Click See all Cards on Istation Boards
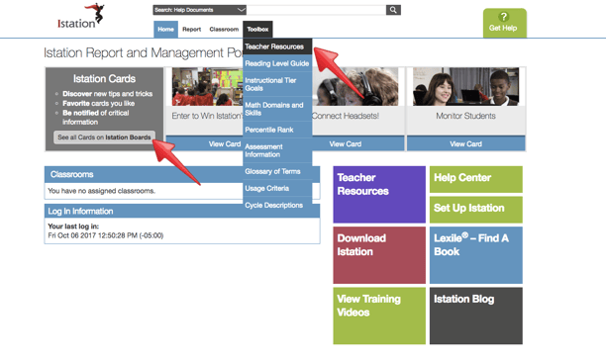This screenshot has height=364, width=606. tap(104, 137)
